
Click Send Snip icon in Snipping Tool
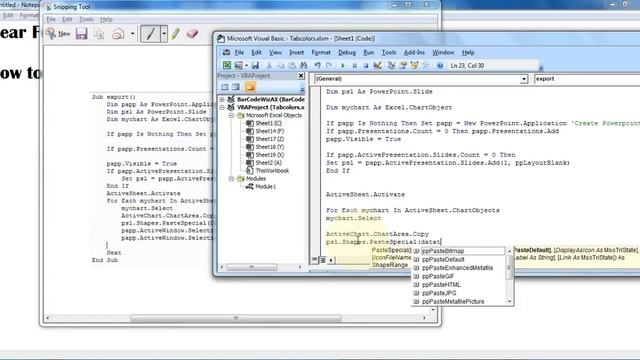pyautogui.click(x=118, y=34)
